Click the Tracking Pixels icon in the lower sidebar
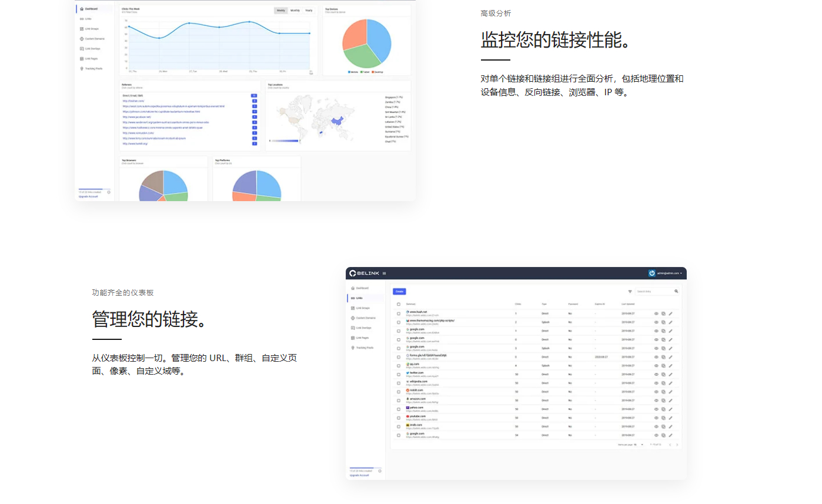Viewport: 822px width, 504px height. pos(353,348)
